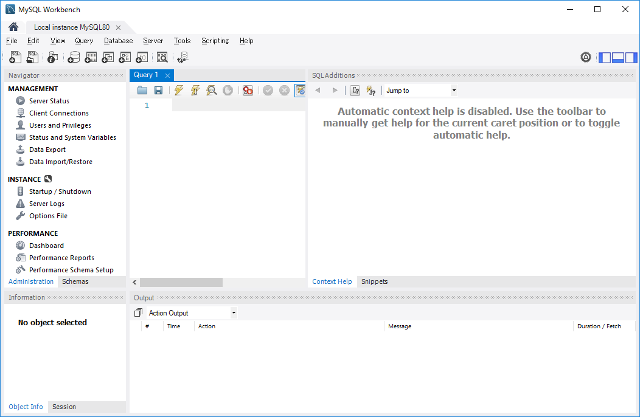Open the Jump to dropdown
Image resolution: width=640 pixels, height=417 pixels.
[x=420, y=90]
